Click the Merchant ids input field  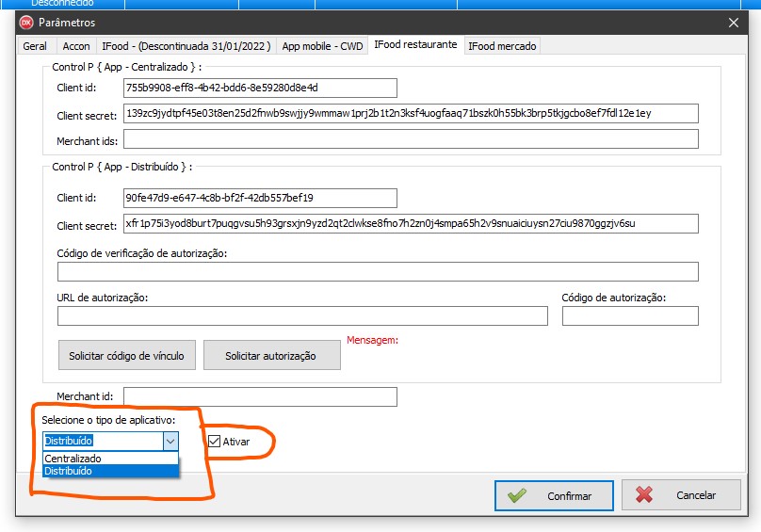(411, 138)
